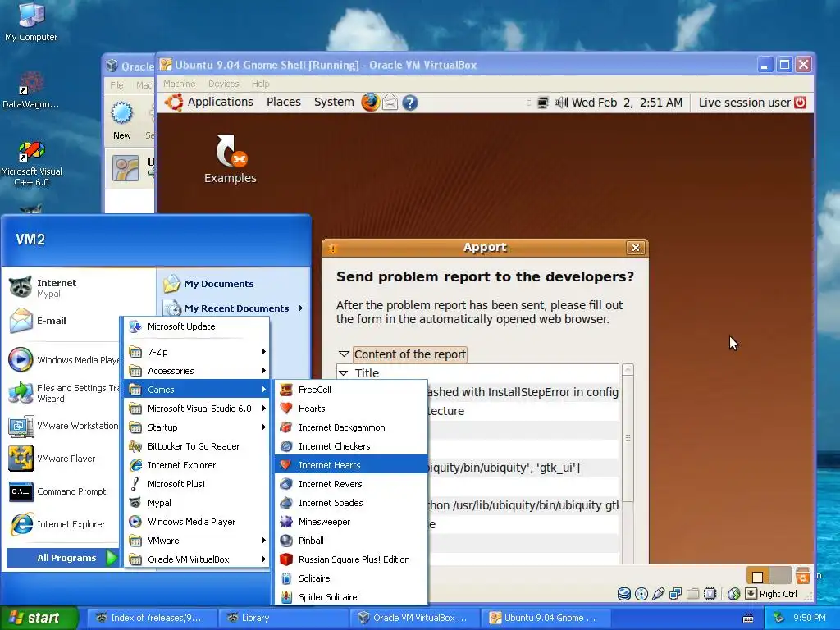Open Windows Media Player in programs list
This screenshot has height=630, width=840.
pos(197,521)
